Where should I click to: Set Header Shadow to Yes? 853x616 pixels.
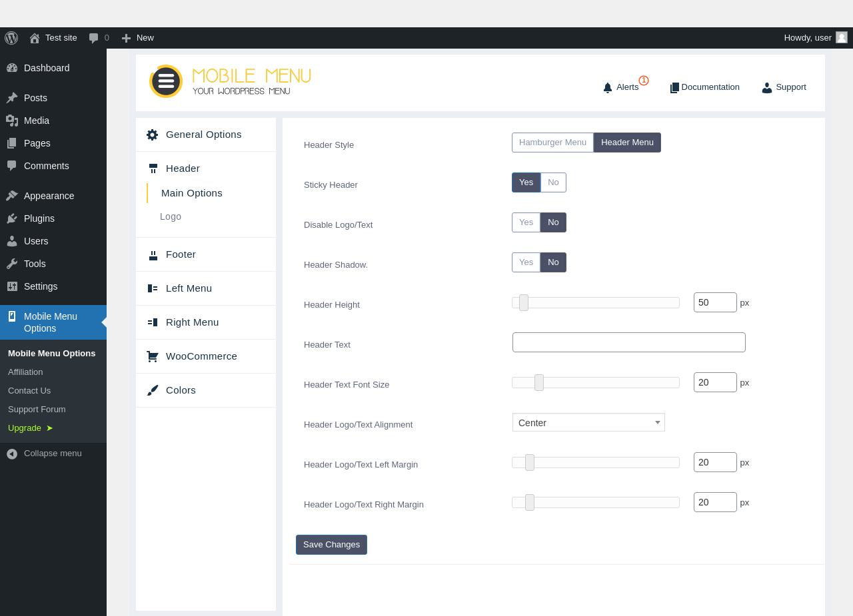pyautogui.click(x=526, y=262)
